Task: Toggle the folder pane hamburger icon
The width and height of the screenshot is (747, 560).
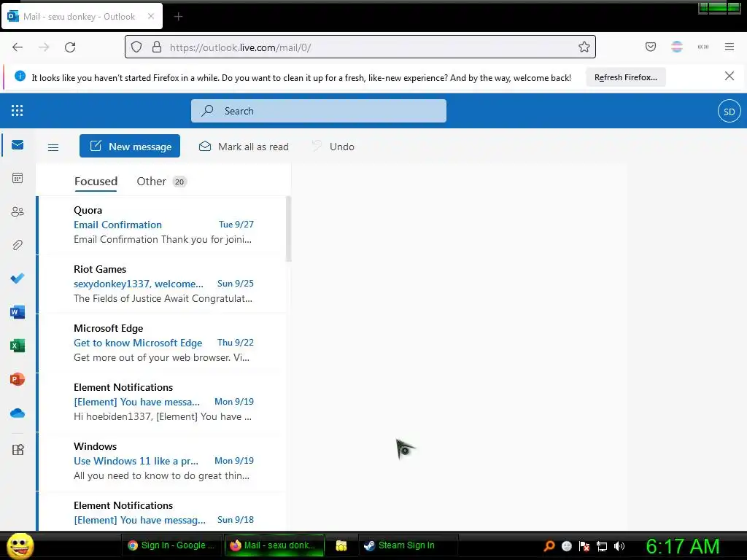Action: pyautogui.click(x=53, y=147)
